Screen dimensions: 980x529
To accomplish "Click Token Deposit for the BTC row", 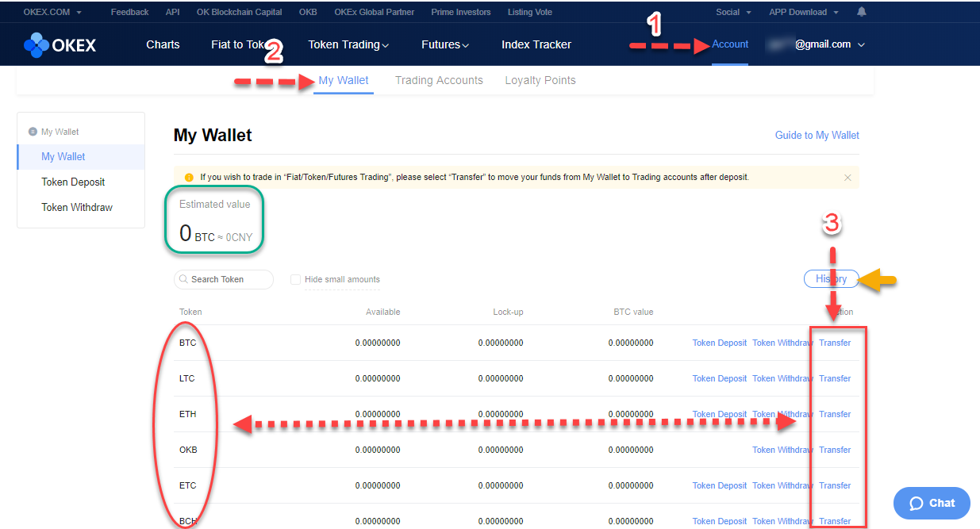I will click(720, 343).
